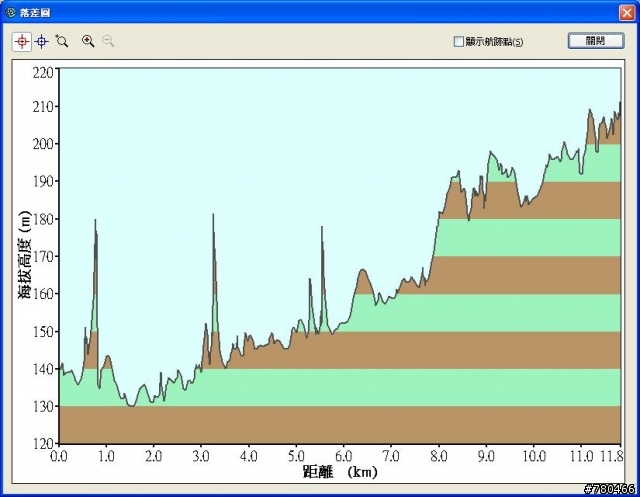The height and width of the screenshot is (497, 640).
Task: Click the 220 label on the elevation axis
Action: click(x=43, y=73)
